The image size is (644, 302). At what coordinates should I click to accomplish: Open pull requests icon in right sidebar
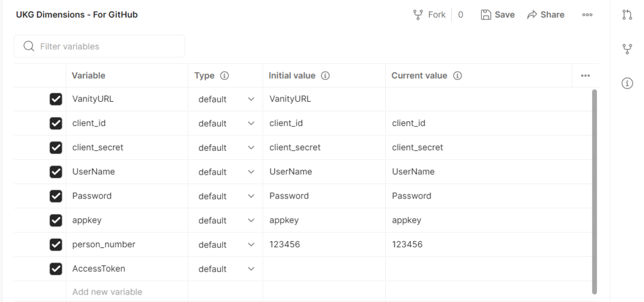[627, 15]
